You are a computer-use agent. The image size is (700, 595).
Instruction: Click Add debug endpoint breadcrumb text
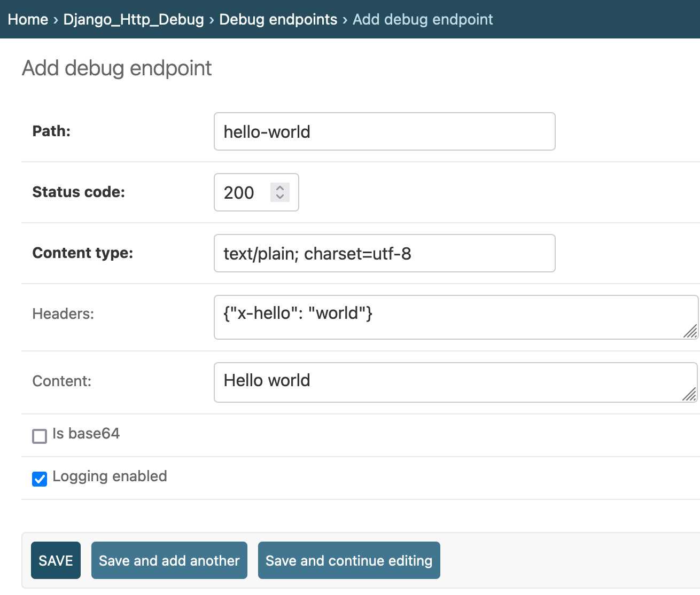click(423, 19)
